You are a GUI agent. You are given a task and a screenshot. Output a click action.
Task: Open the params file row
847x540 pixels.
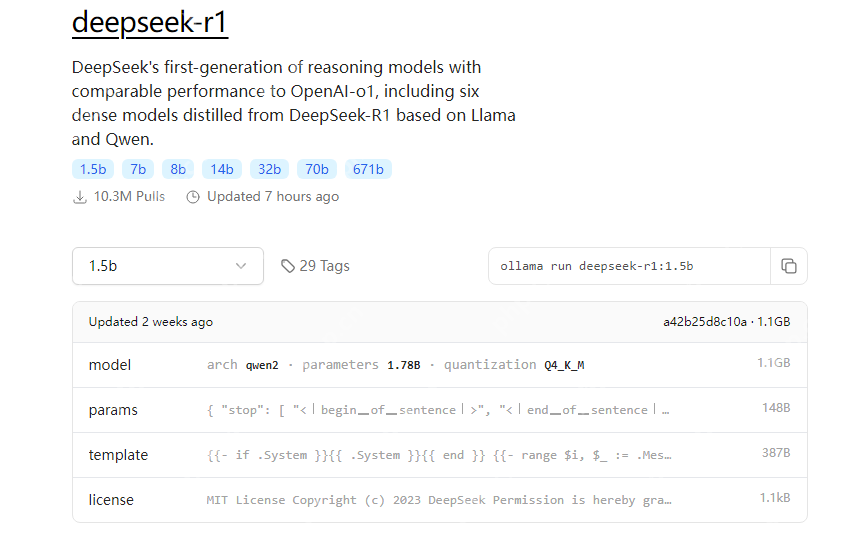point(440,410)
